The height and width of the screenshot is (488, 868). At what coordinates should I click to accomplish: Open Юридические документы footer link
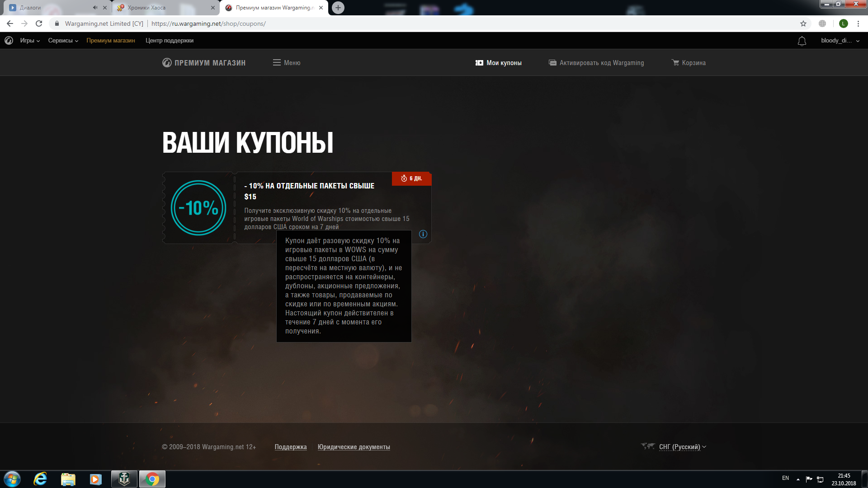[354, 447]
